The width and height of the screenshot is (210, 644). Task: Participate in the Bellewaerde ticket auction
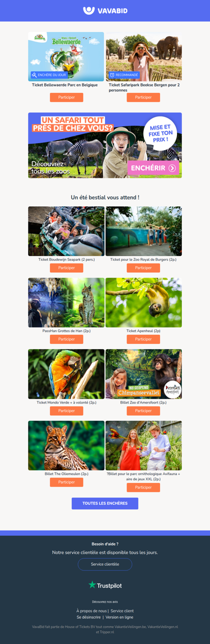[67, 97]
